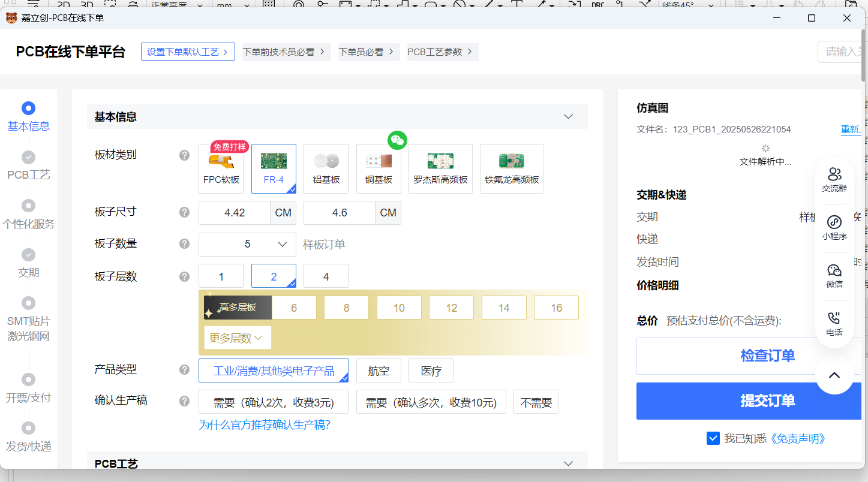The height and width of the screenshot is (482, 868).
Task: Select 12 layer board option
Action: point(452,308)
